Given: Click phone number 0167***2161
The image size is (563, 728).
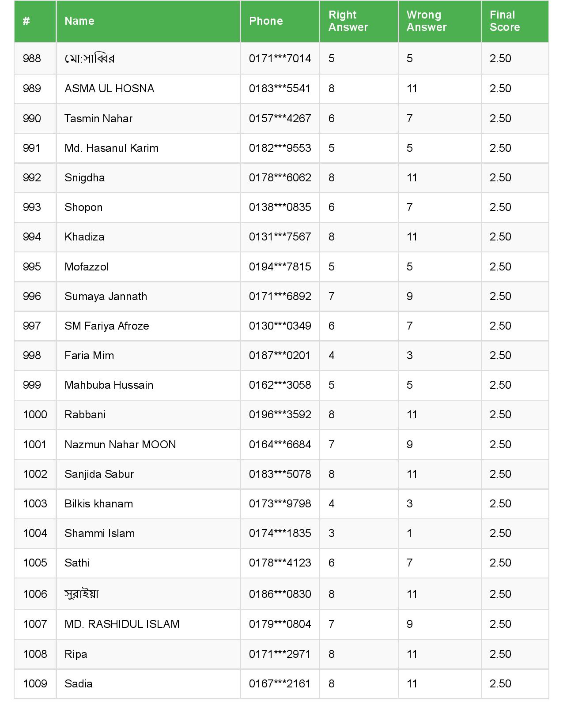Looking at the screenshot, I should pos(280,684).
